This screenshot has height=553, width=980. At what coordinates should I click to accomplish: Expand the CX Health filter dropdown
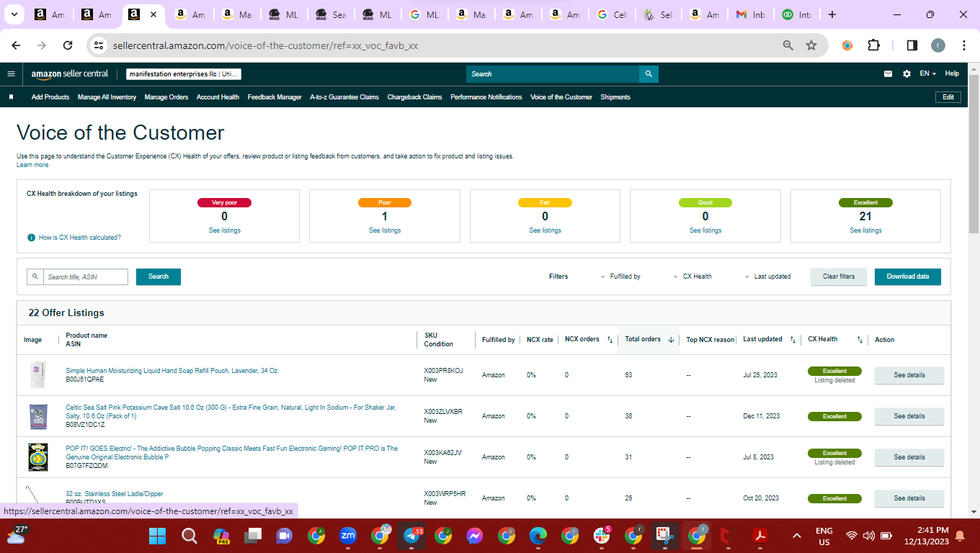[x=692, y=276]
